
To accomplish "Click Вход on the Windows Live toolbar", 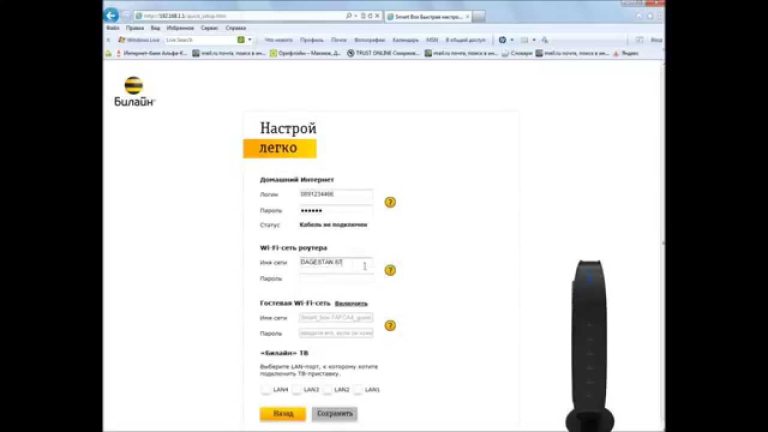I will [656, 40].
